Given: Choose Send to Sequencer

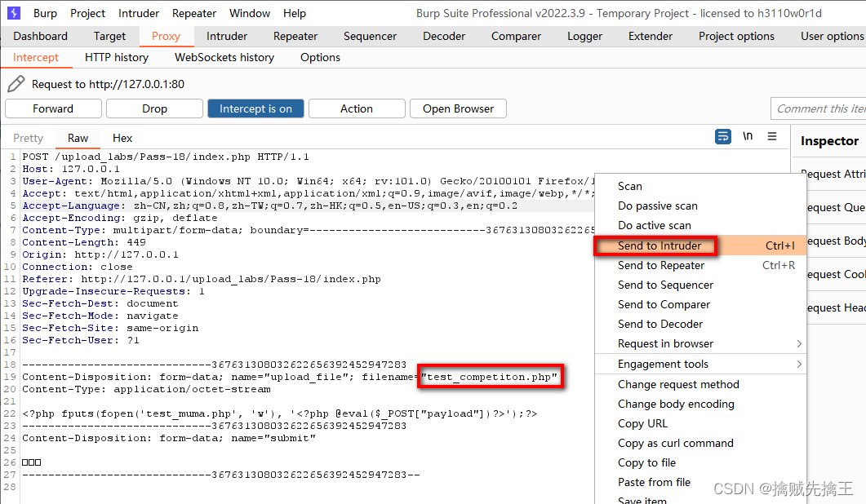Looking at the screenshot, I should (700, 285).
